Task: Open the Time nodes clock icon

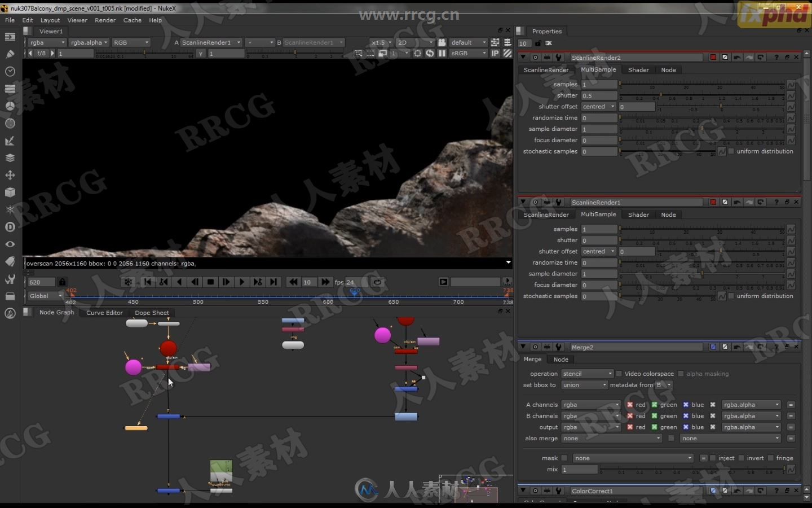Action: (10, 72)
